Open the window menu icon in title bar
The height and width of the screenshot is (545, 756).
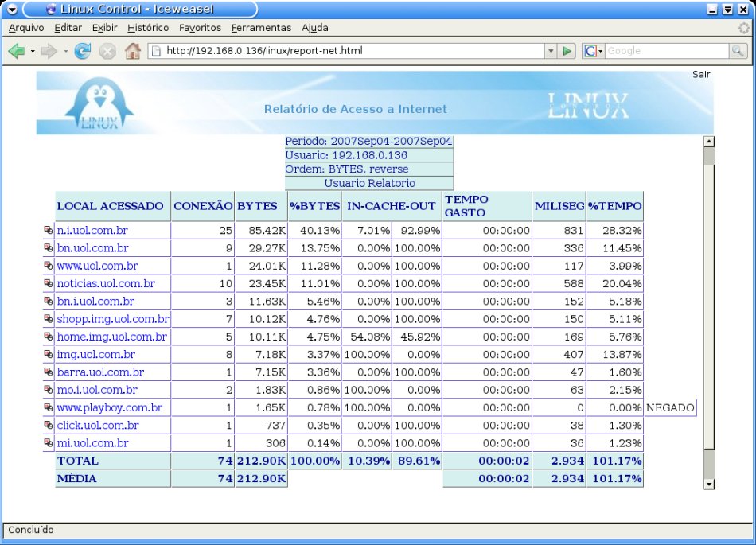click(x=12, y=10)
